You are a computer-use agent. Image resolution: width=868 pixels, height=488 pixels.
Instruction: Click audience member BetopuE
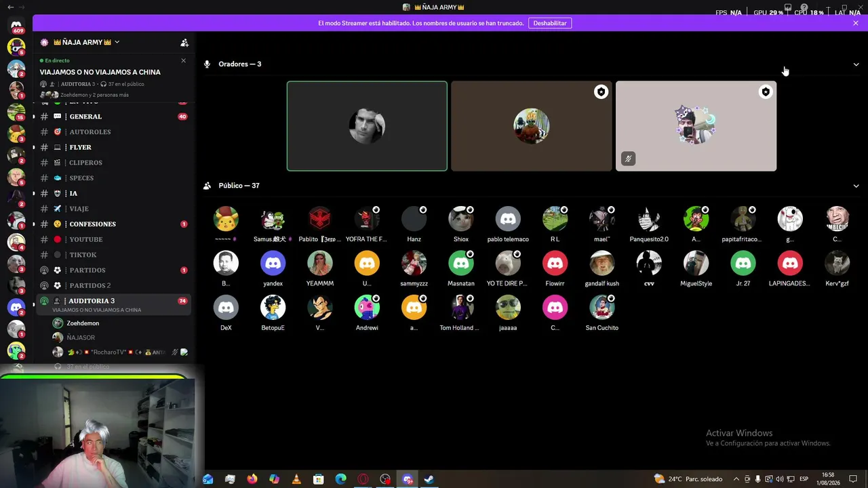[x=273, y=312]
